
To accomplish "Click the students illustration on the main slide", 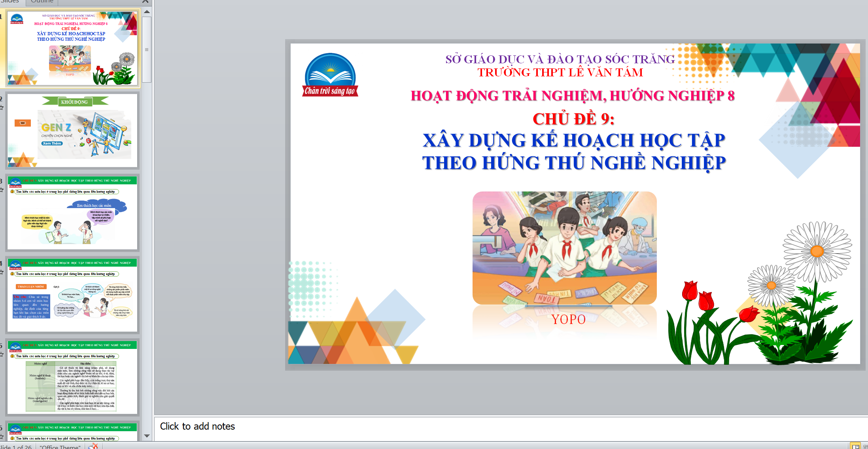I will coord(564,248).
